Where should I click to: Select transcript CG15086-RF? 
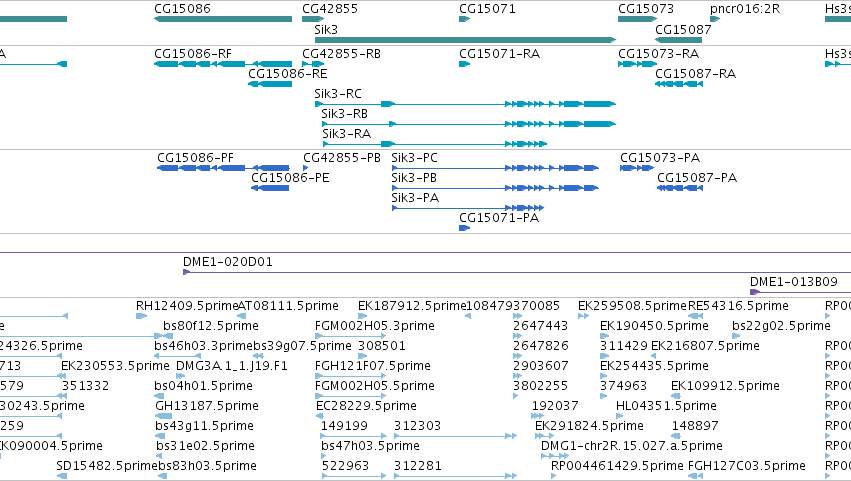click(x=193, y=54)
